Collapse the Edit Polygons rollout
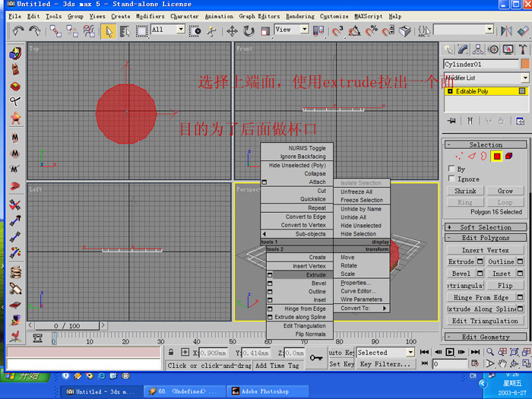This screenshot has height=399, width=532. point(486,238)
